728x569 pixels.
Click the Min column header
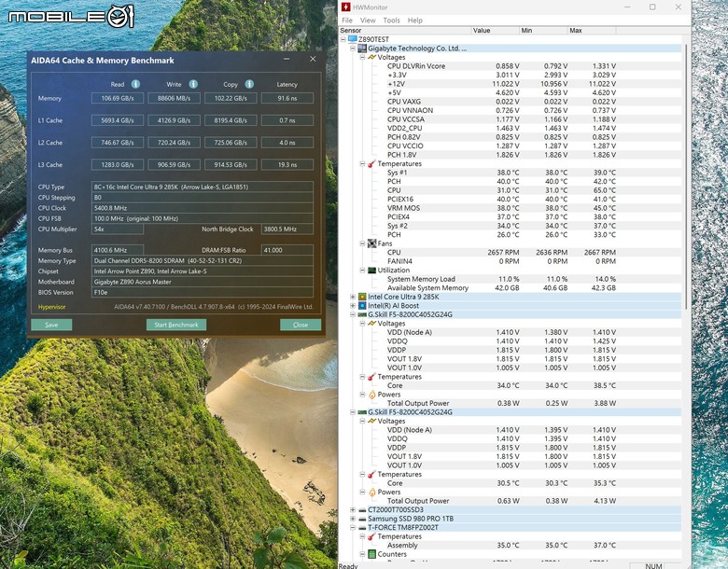pos(544,30)
